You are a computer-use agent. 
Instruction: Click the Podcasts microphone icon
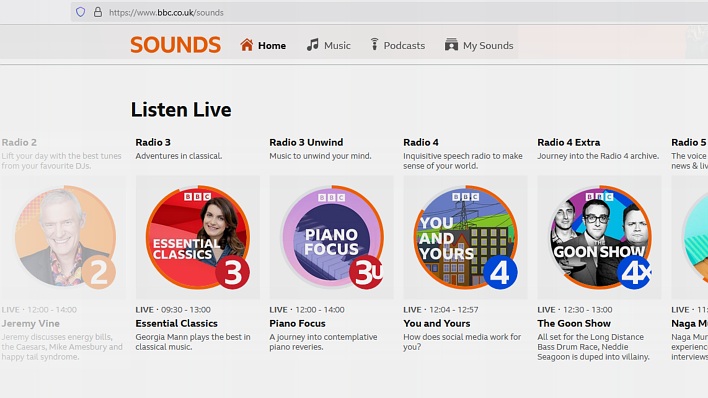374,44
